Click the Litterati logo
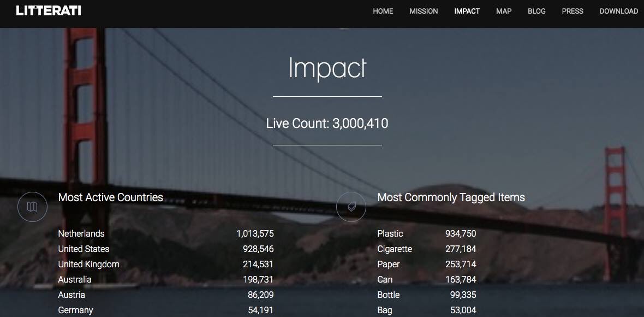This screenshot has height=317, width=644. click(49, 11)
